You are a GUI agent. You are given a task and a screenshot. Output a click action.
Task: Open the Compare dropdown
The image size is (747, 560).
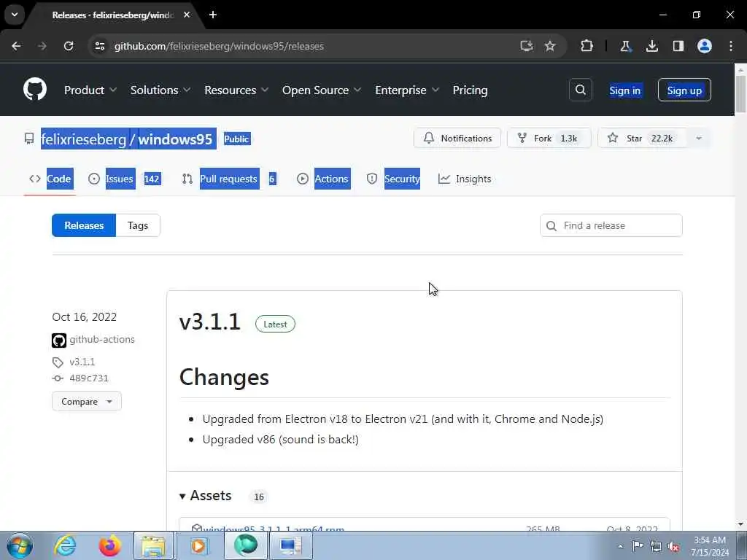pyautogui.click(x=87, y=402)
